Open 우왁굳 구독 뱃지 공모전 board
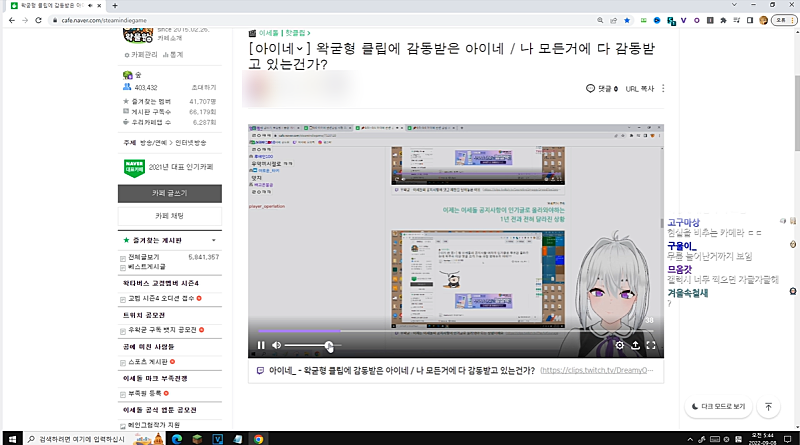Screen dimensions: 800x445 pos(162,330)
